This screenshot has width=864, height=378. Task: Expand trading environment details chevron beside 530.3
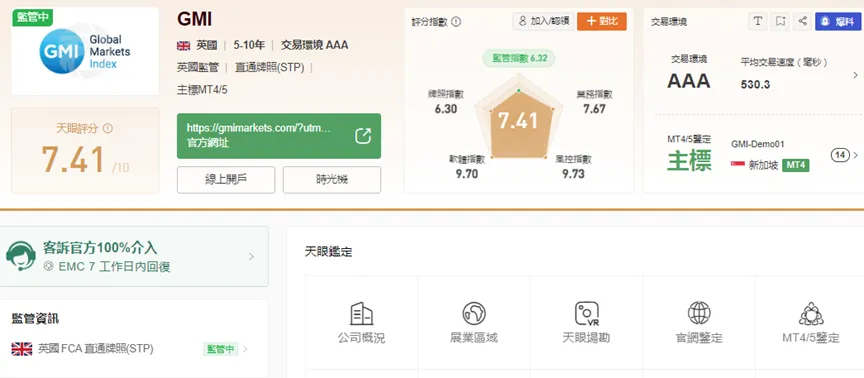(855, 75)
